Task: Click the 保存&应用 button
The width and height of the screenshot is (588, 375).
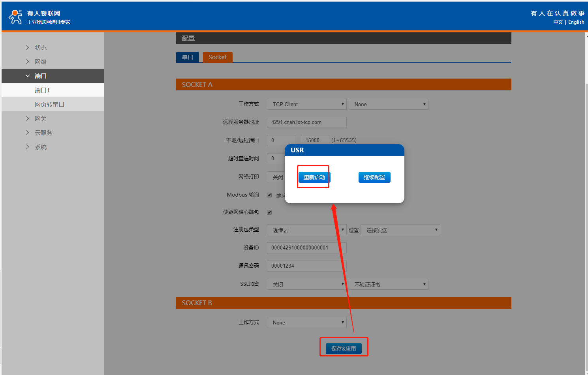Action: [x=344, y=349]
